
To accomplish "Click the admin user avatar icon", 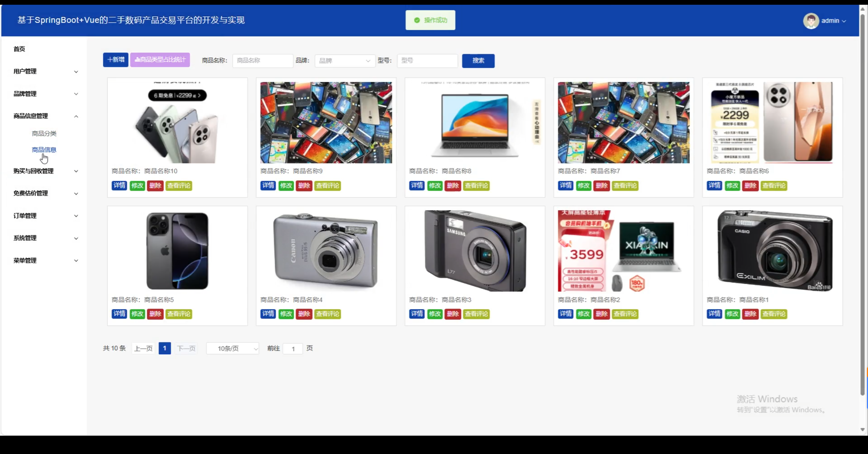I will tap(811, 21).
